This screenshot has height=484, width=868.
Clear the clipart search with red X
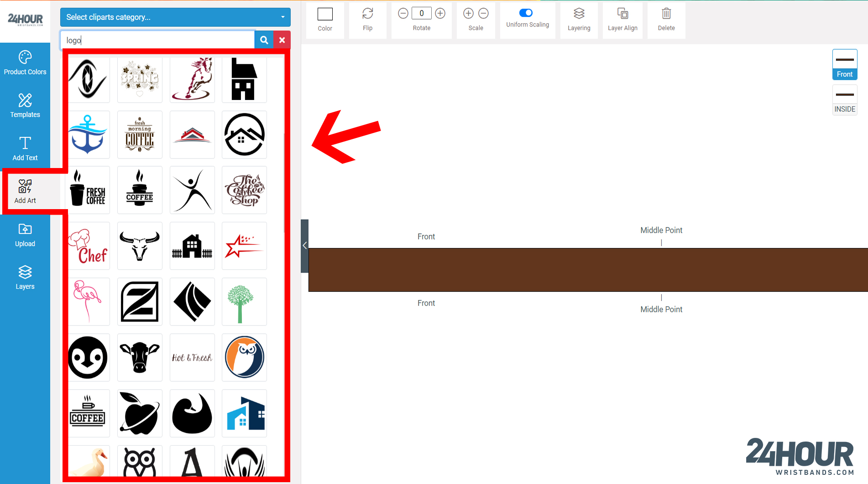coord(282,40)
